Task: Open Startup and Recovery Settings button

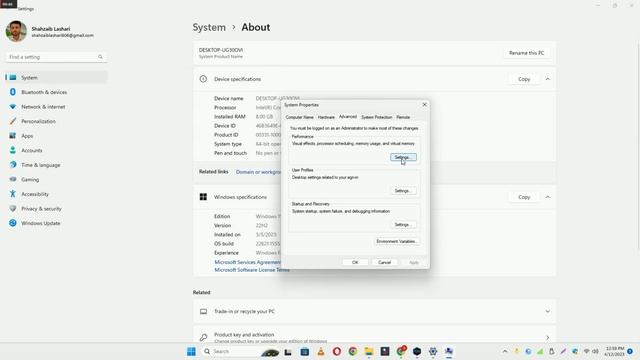Action: point(403,225)
